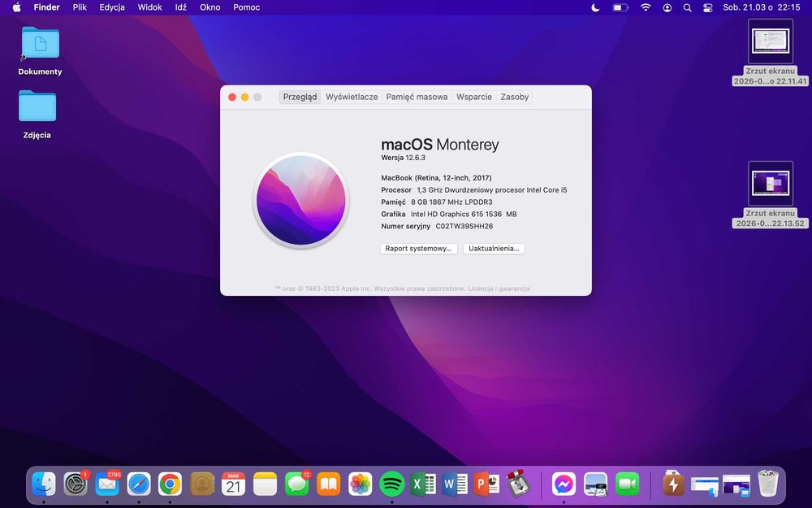The width and height of the screenshot is (812, 508).
Task: Switch to the Wyświetlacze tab
Action: click(x=352, y=97)
